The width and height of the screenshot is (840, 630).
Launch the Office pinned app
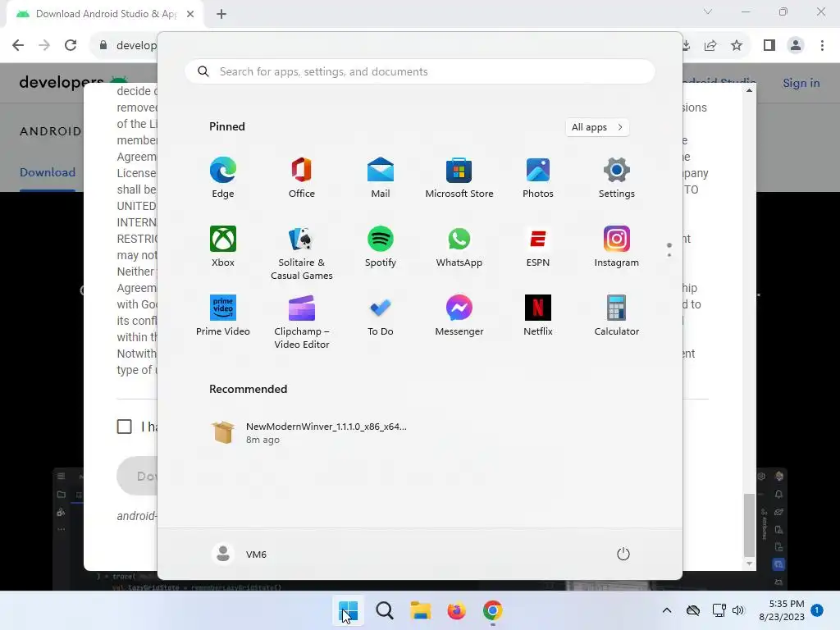tap(302, 178)
